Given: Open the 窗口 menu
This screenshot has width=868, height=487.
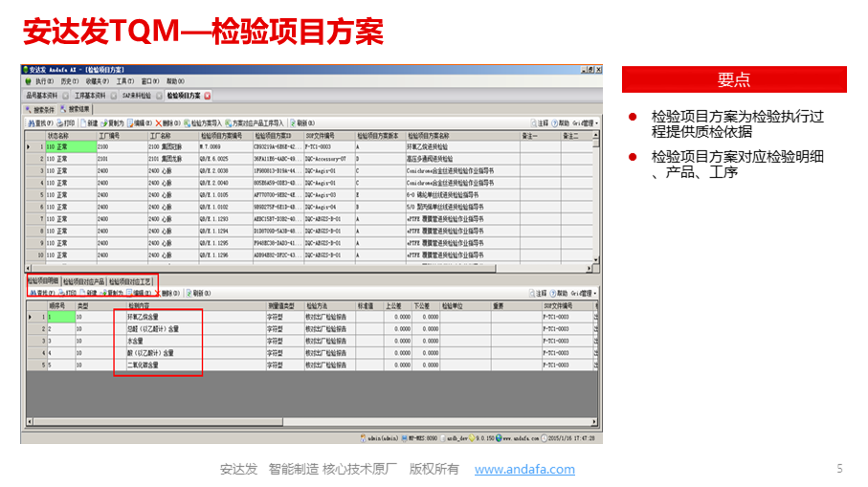Looking at the screenshot, I should [150, 81].
